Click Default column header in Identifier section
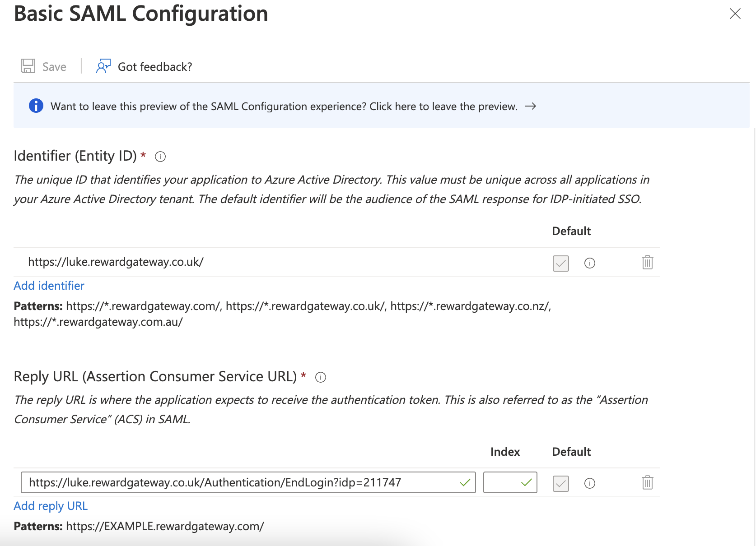This screenshot has height=546, width=756. click(571, 231)
